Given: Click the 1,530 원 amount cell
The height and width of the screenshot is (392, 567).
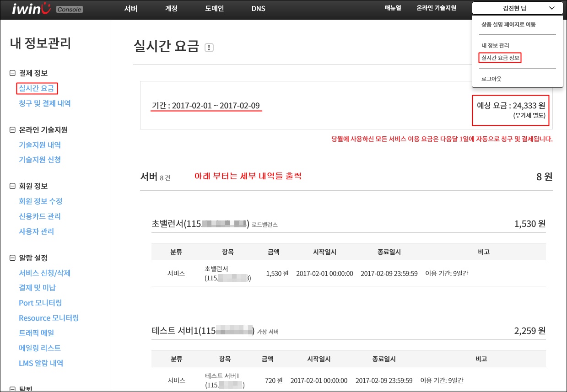Looking at the screenshot, I should click(x=277, y=274).
